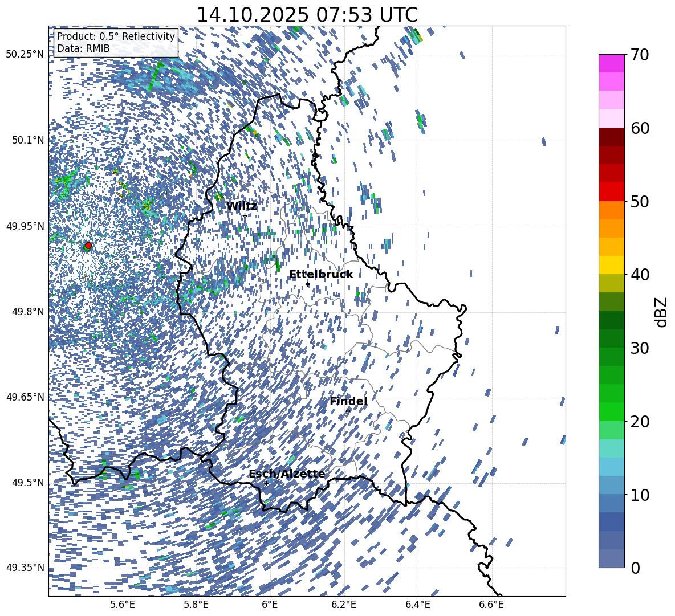
Task: Click the 6.6°E longitude label
Action: (x=491, y=605)
